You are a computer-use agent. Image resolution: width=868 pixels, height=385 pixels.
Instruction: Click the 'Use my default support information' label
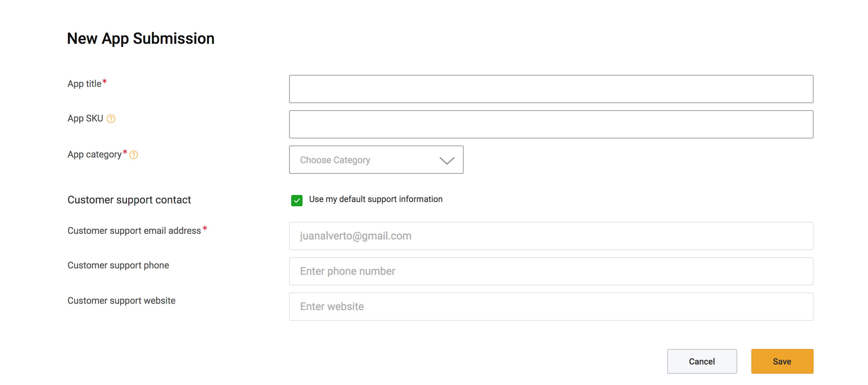(x=376, y=199)
